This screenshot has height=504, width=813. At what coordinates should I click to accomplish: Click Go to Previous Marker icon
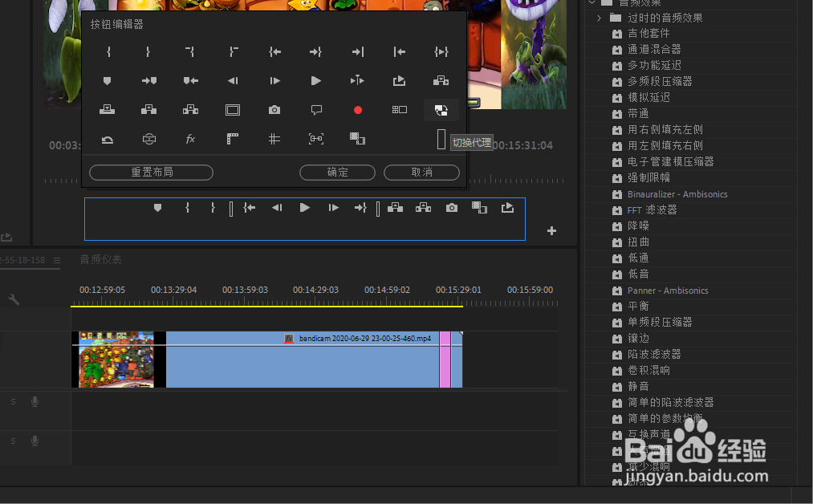tap(191, 81)
